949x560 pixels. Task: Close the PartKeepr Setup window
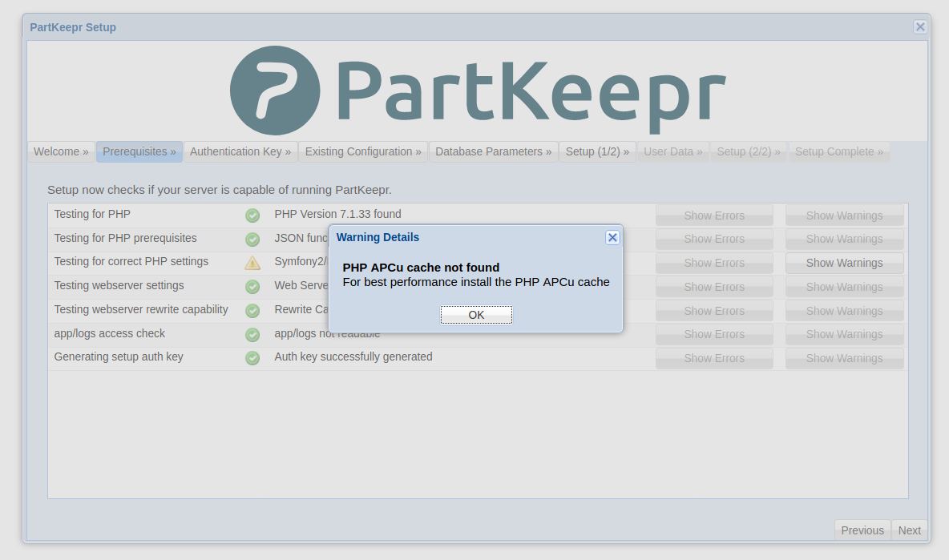tap(920, 26)
